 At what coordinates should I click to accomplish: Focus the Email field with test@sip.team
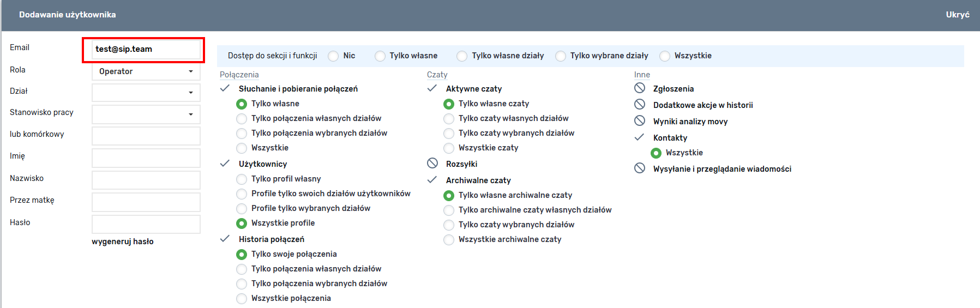[146, 49]
